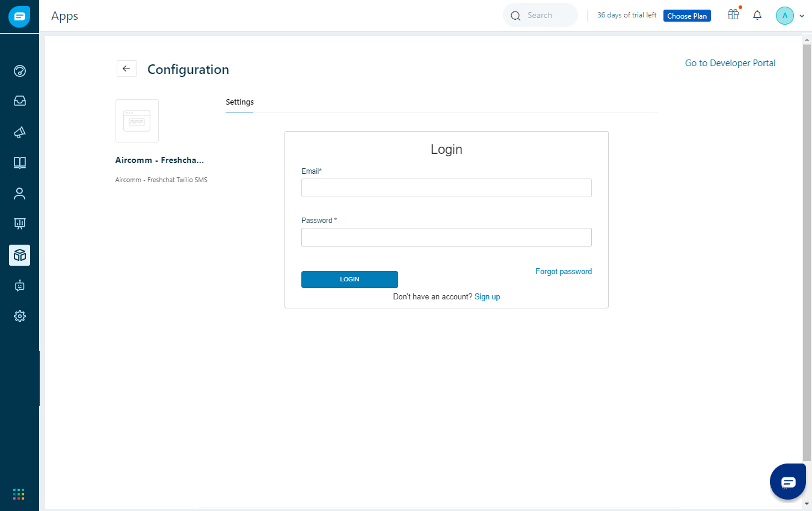Click Go to Developer Portal link

tap(730, 63)
